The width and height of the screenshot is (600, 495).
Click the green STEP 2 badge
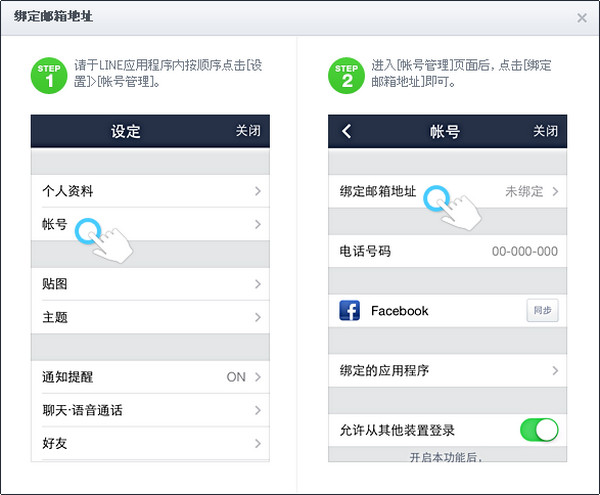point(344,73)
